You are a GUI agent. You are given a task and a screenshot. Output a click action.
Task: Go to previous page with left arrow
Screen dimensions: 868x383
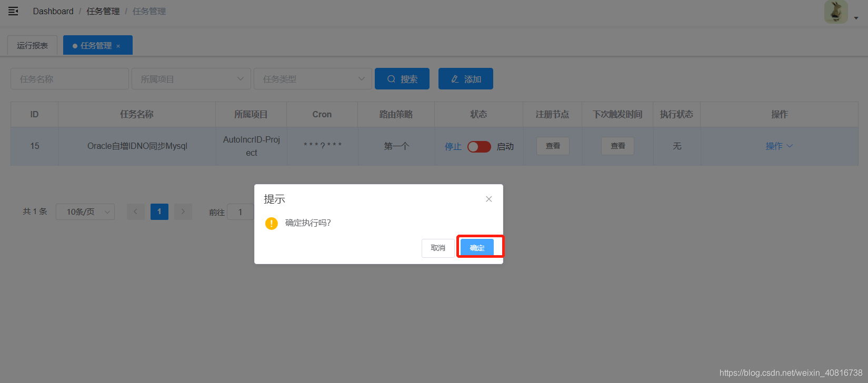click(x=136, y=211)
